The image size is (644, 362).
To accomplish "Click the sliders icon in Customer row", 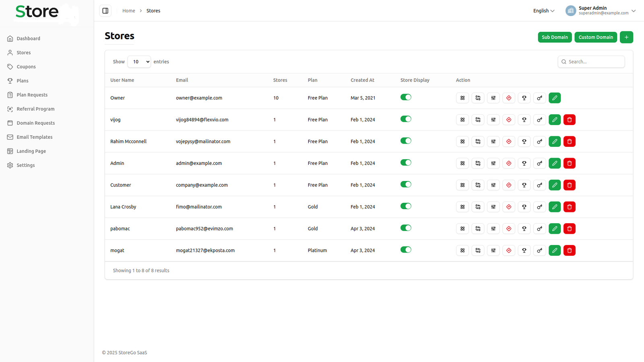I will point(493,185).
